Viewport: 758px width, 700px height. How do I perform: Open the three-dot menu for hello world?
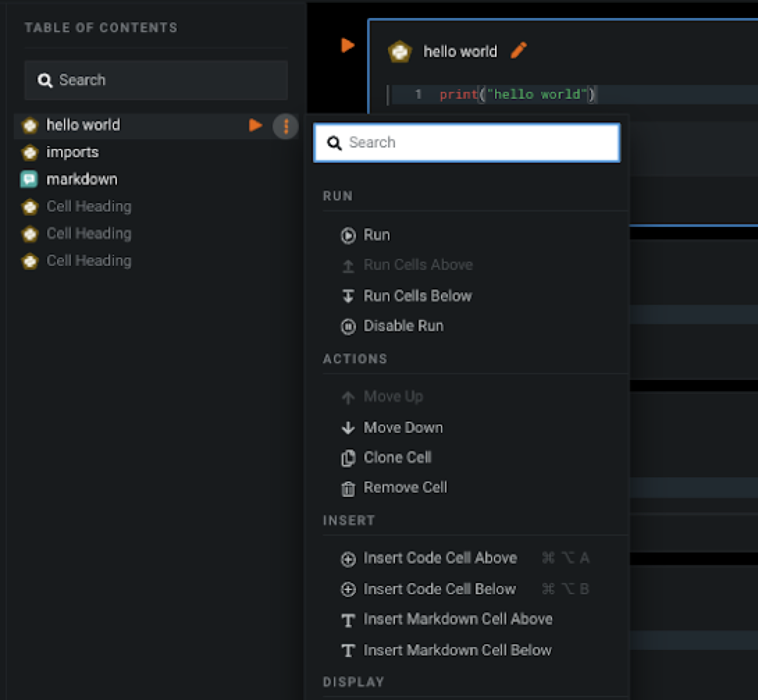point(286,126)
